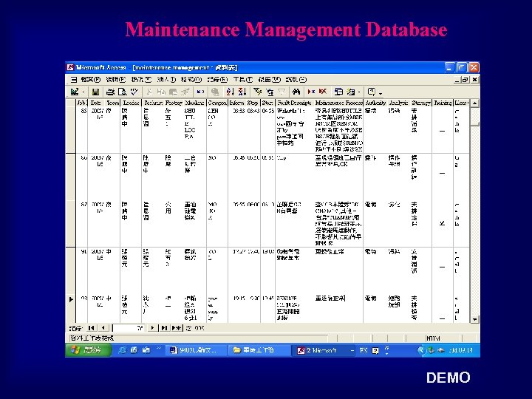Viewport: 532px width, 399px height.
Task: Click the Windows Start button
Action: click(x=88, y=350)
